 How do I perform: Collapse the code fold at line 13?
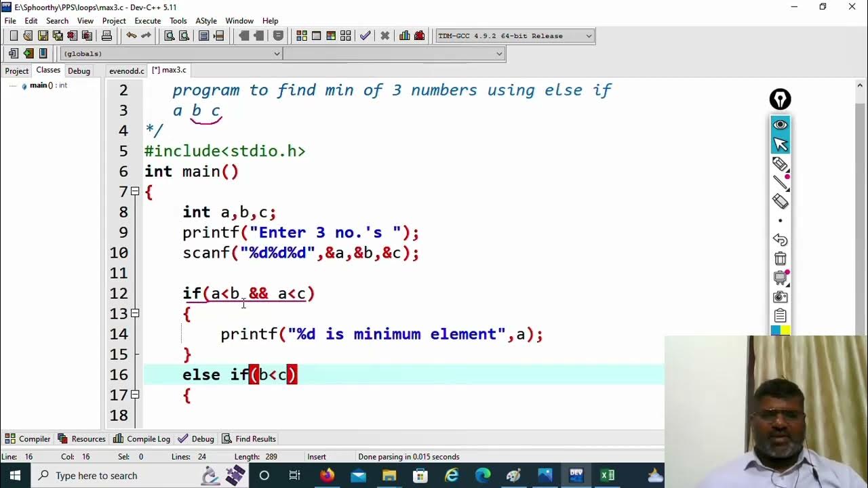click(x=135, y=314)
